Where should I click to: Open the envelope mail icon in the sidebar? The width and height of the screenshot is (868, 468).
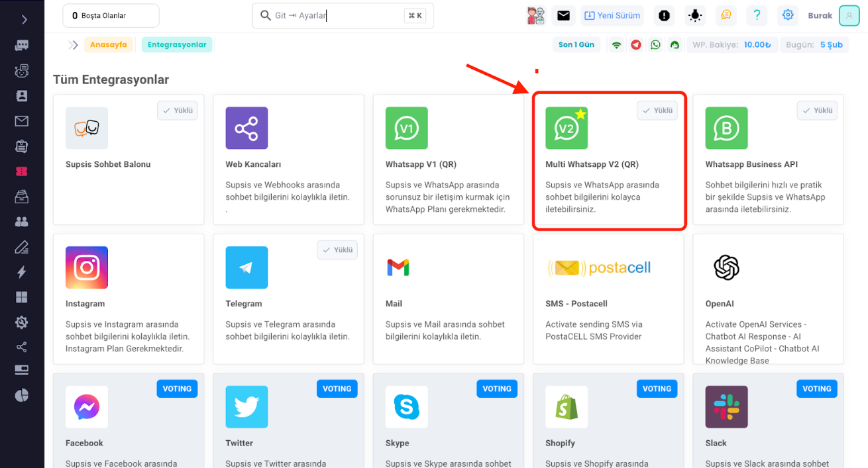pos(22,121)
